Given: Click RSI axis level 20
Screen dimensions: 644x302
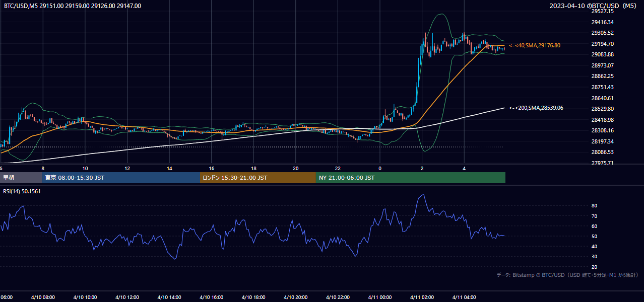Looking at the screenshot, I should [595, 267].
